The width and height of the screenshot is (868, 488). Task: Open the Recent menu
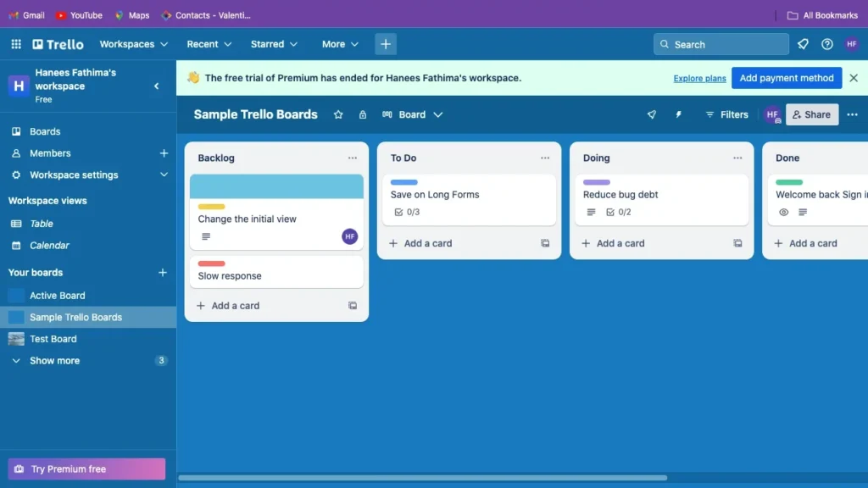209,44
